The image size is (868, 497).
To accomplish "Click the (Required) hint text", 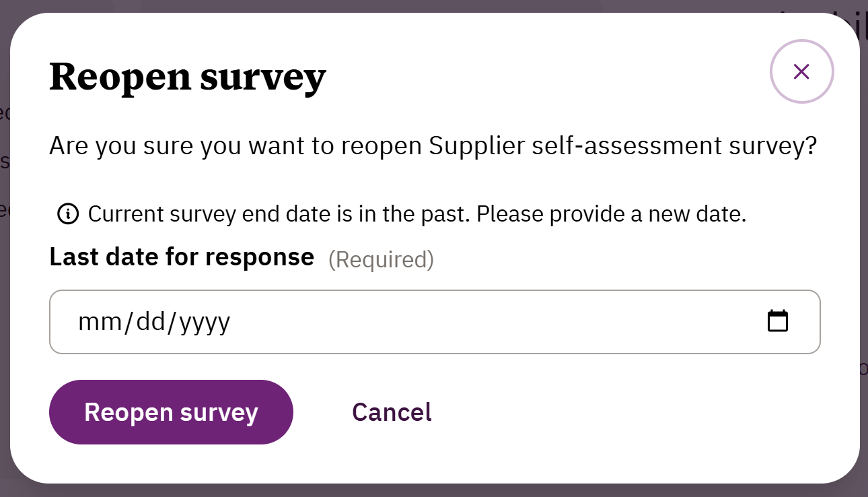I will (381, 259).
